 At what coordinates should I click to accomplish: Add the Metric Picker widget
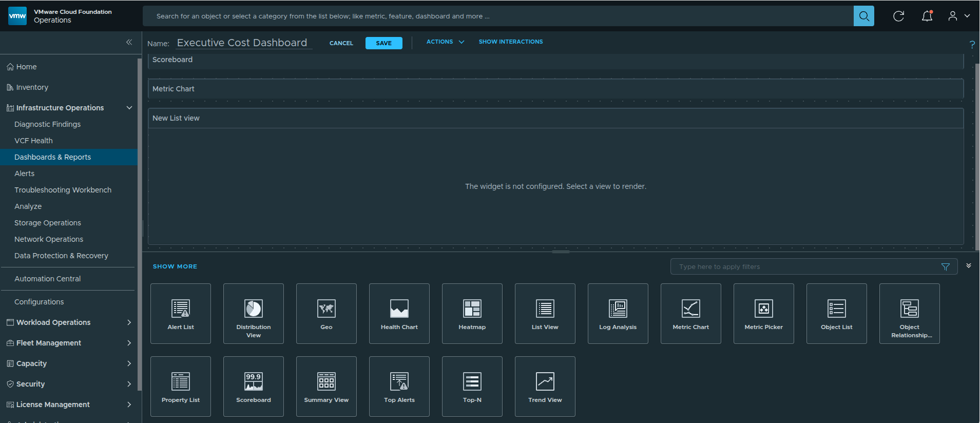tap(764, 314)
